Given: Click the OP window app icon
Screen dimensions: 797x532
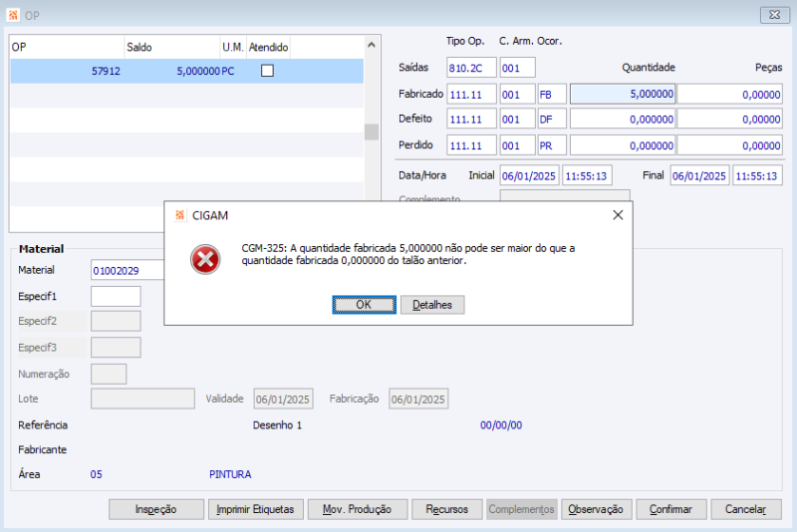Looking at the screenshot, I should tap(13, 15).
